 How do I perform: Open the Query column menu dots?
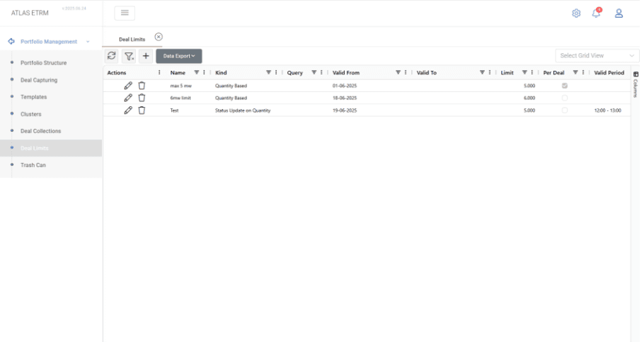point(321,72)
